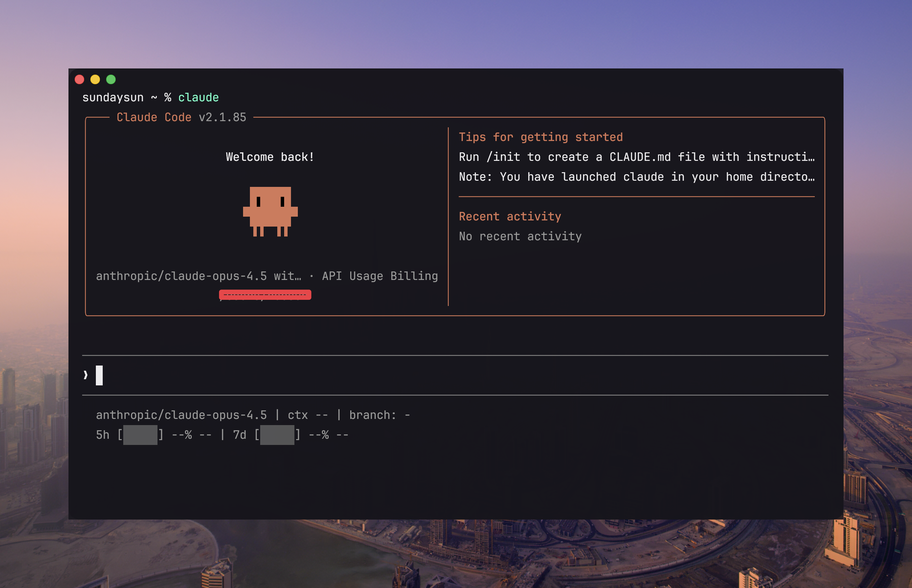Image resolution: width=912 pixels, height=588 pixels.
Task: Click the prompt chevron symbol
Action: point(86,375)
